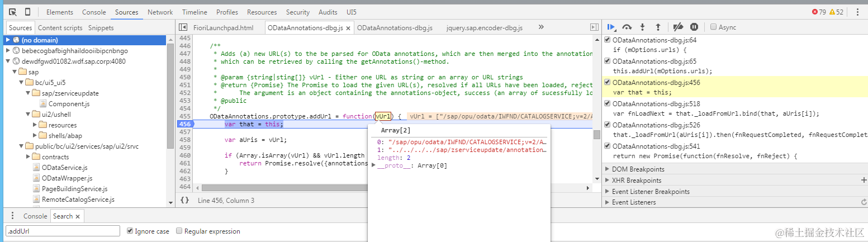Screen dimensions: 868x242
Task: Show more editor tabs with the chevron icon
Action: click(541, 27)
